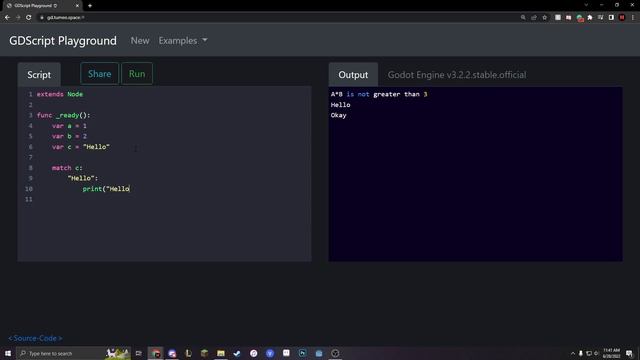Open the browser extensions puzzle icon
640x360 pixels.
tap(590, 18)
